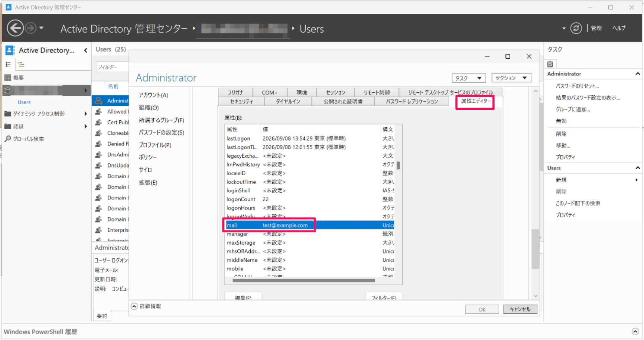Open the 管理 menu
Image resolution: width=644 pixels, height=340 pixels.
tap(596, 28)
